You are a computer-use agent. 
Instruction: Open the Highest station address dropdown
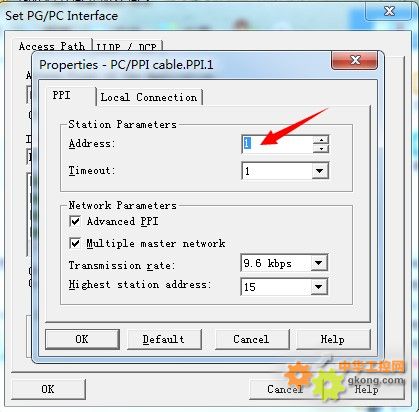[319, 287]
